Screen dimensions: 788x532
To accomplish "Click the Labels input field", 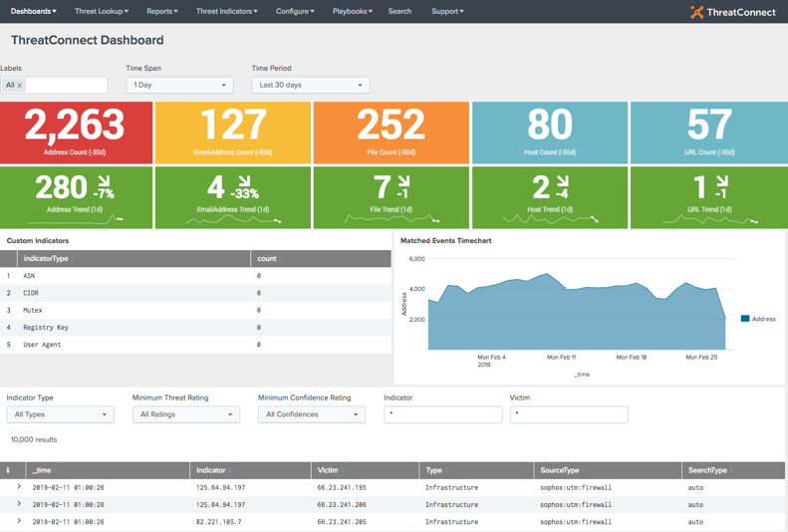I will [54, 85].
